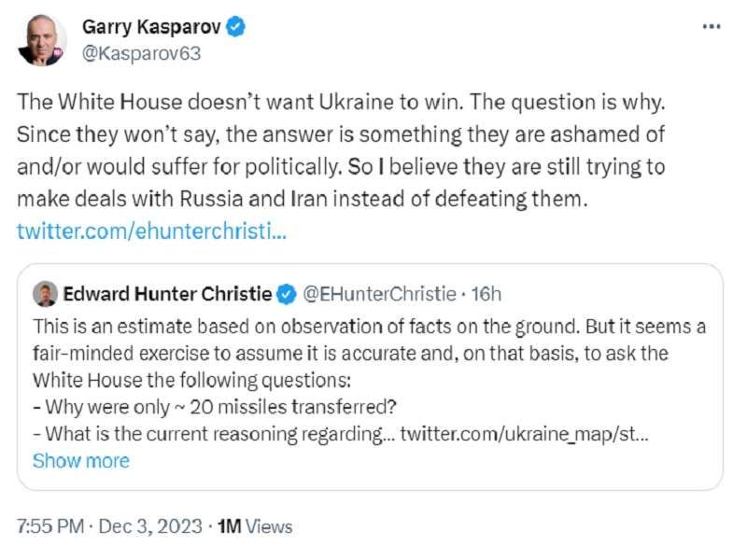Open the @Kasparov63 handle
Viewport: 747px width, 560px height.
pos(141,53)
